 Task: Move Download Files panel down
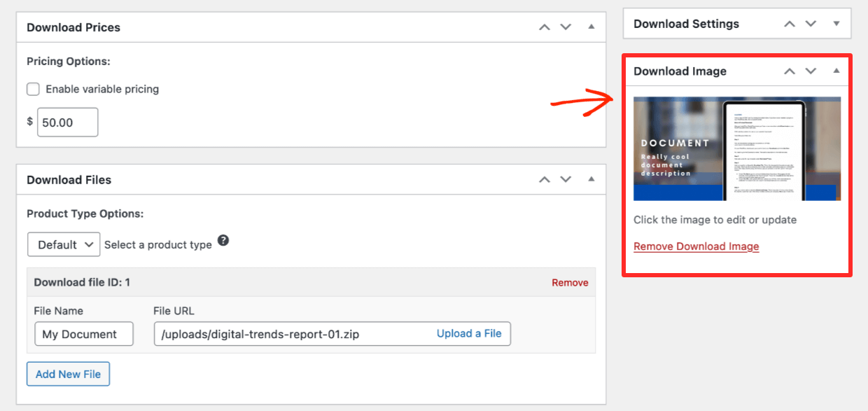566,180
